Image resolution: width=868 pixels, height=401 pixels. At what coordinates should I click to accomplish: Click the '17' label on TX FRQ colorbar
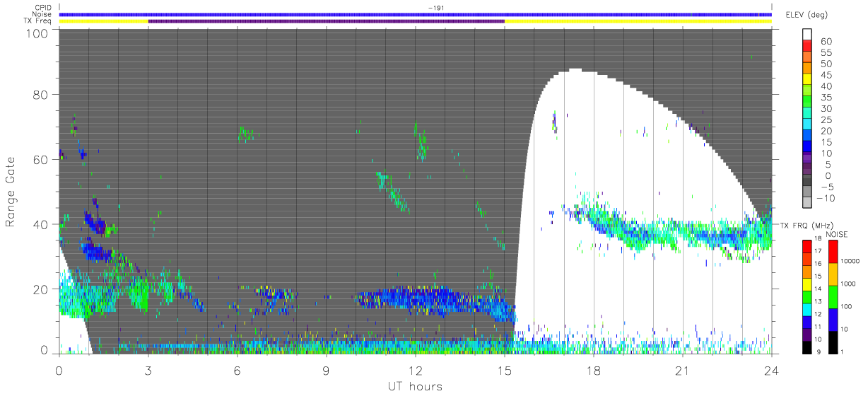[818, 251]
